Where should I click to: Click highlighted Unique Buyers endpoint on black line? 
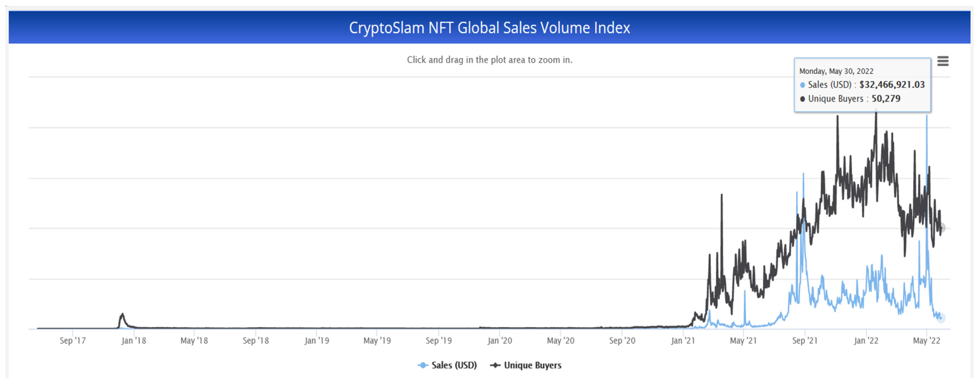tap(942, 228)
